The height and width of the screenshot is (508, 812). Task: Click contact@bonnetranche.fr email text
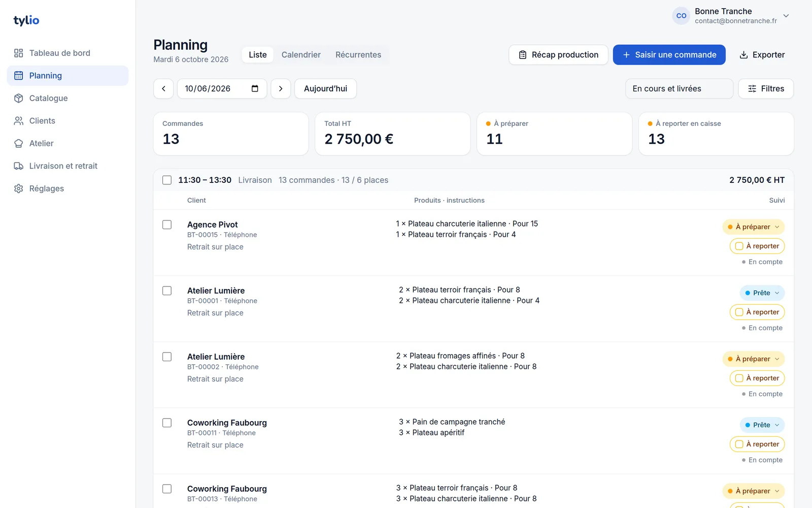click(736, 21)
